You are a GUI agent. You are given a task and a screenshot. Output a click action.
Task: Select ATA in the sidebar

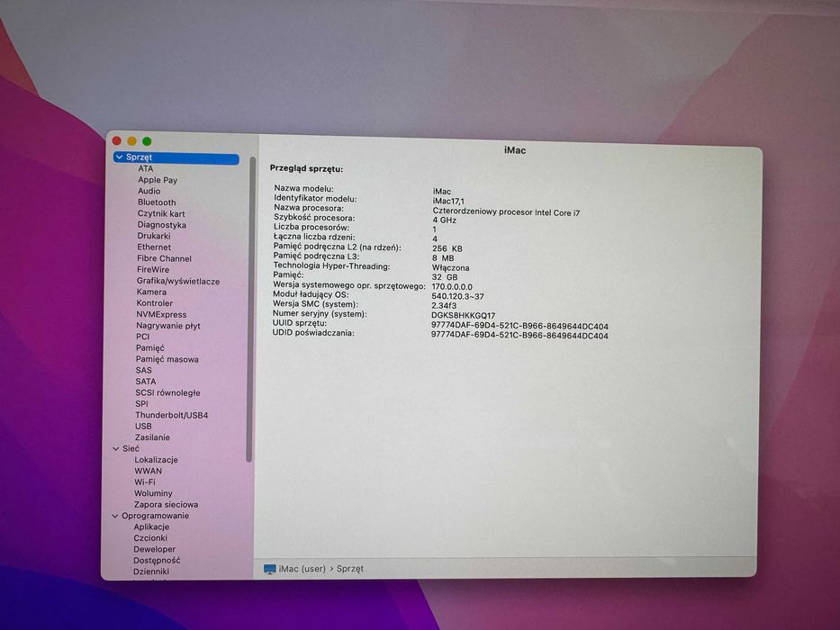click(x=146, y=169)
